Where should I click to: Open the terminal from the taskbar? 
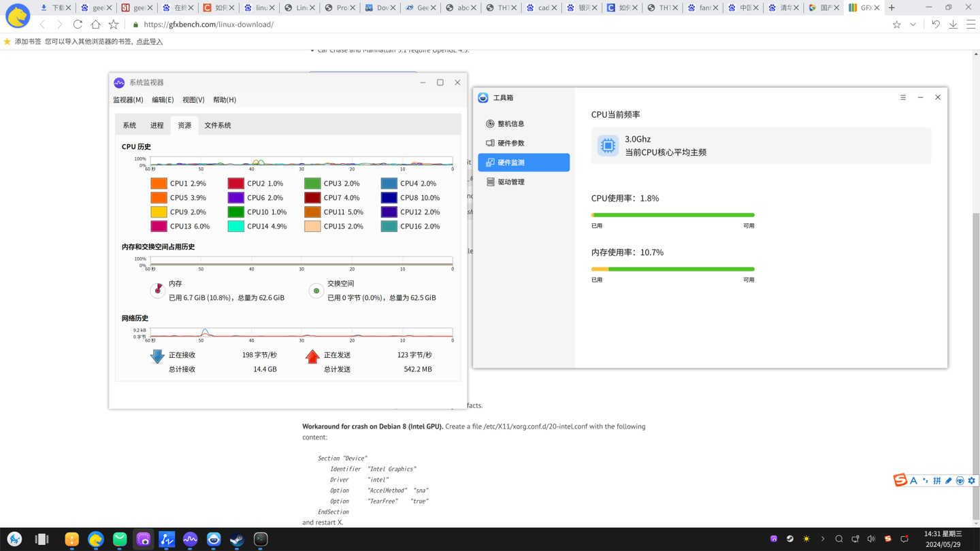[x=261, y=539]
